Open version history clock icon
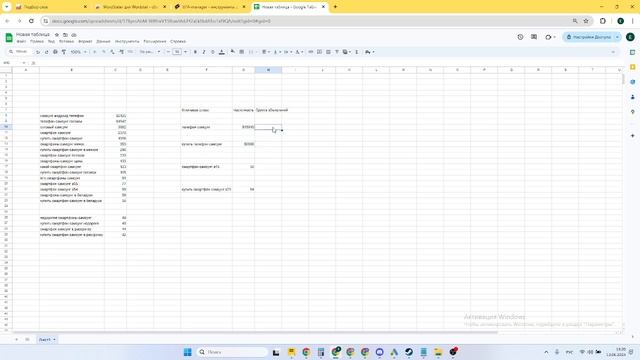This screenshot has width=640, height=360. tap(520, 37)
